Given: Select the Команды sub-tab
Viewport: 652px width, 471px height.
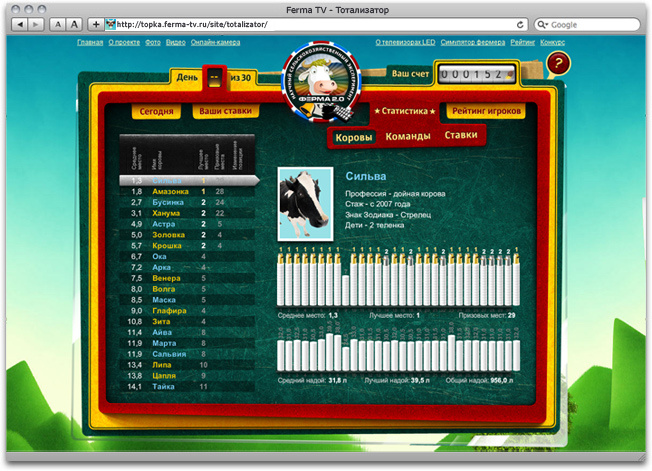Looking at the screenshot, I should point(408,136).
